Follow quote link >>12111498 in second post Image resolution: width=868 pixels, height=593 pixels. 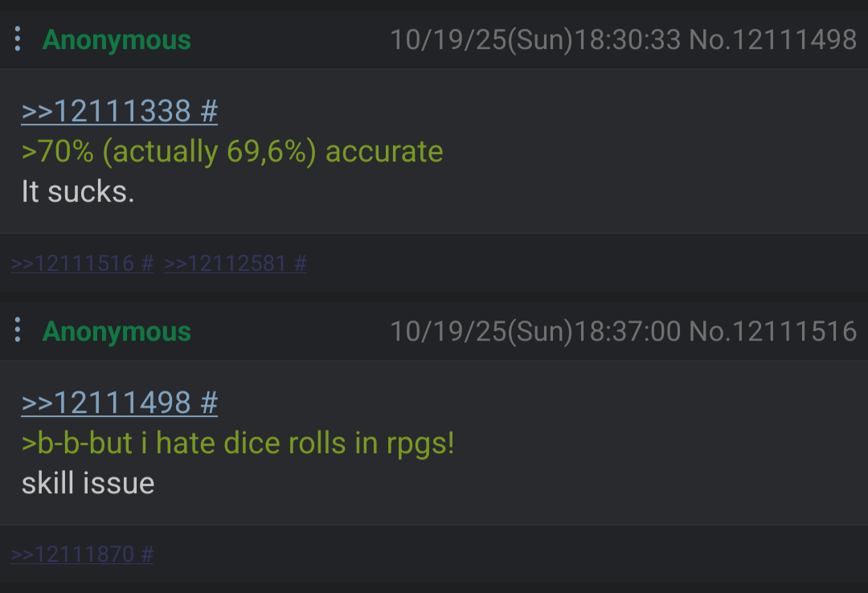click(106, 403)
